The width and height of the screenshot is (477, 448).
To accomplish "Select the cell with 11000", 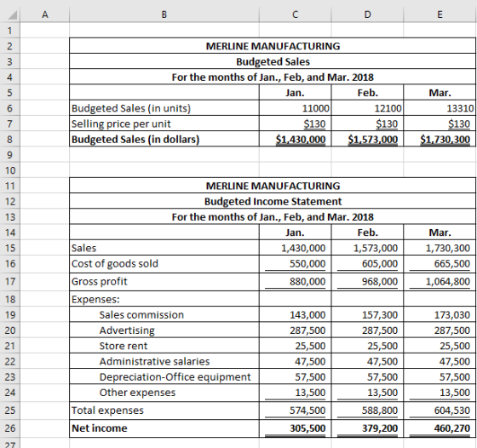I will coord(295,108).
